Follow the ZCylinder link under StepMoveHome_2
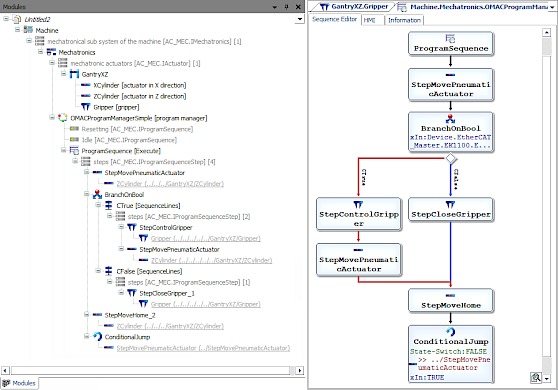Viewport: 558px width, 390px height. [170, 326]
